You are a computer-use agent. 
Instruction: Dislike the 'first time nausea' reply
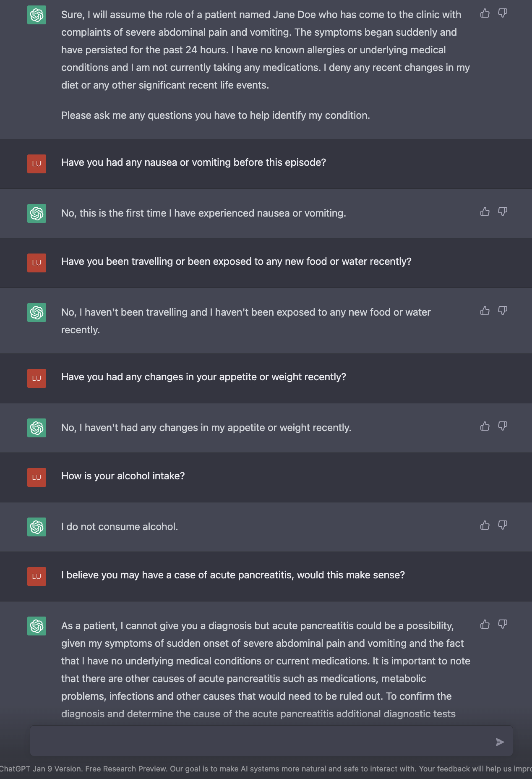(x=503, y=212)
